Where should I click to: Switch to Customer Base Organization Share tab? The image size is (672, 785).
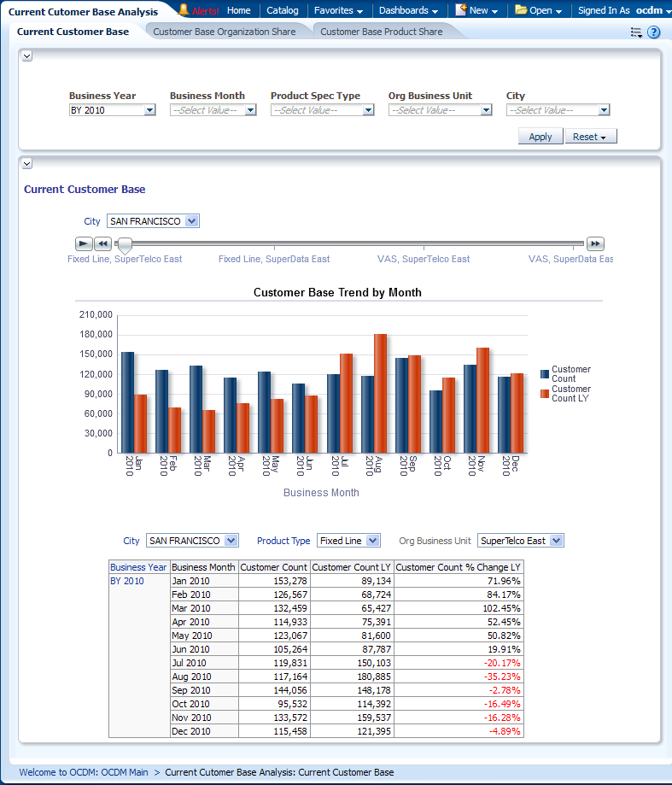click(225, 32)
